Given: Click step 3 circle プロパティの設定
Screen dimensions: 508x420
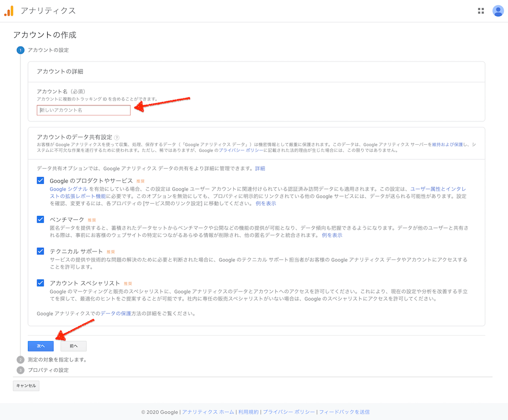Looking at the screenshot, I should pos(20,370).
